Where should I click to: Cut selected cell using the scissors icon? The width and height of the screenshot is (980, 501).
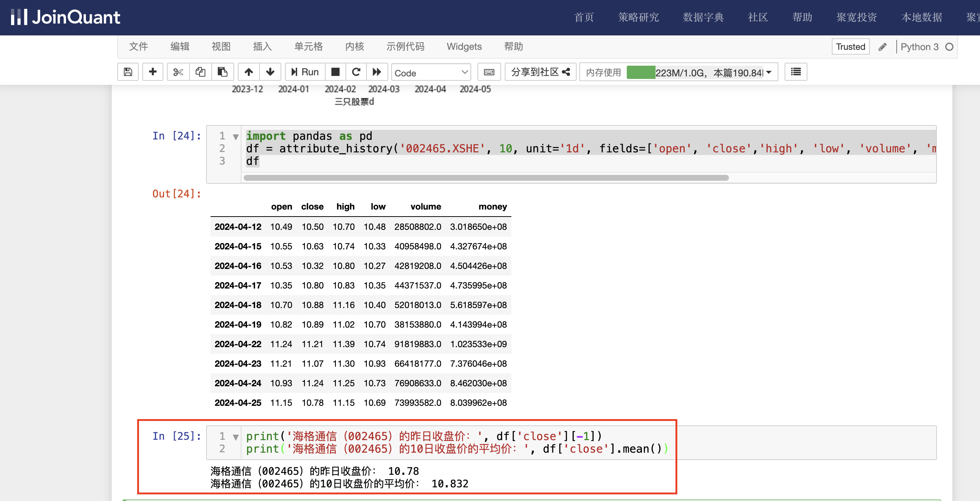click(x=178, y=72)
